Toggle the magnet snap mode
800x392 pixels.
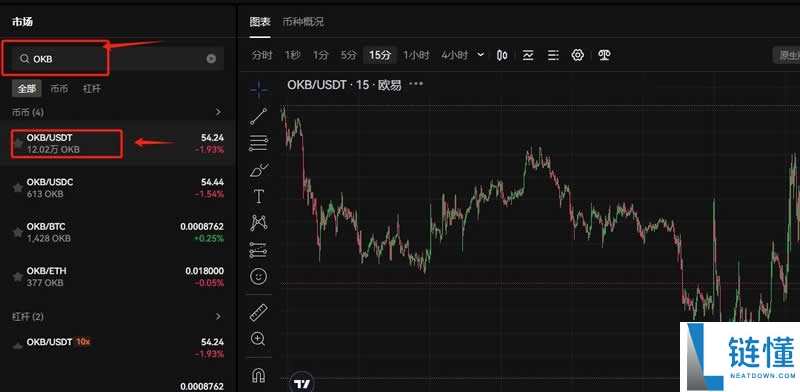pos(259,375)
